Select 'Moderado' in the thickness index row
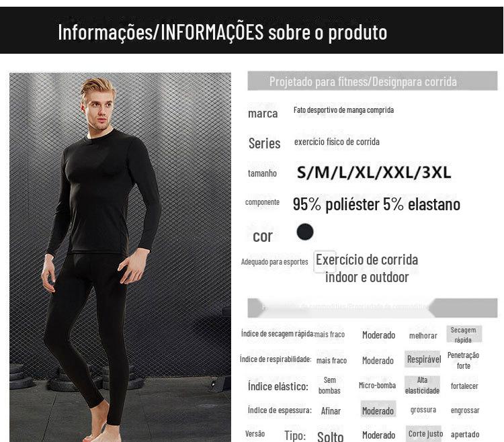Screen dimensions: 504x442 click(378, 410)
